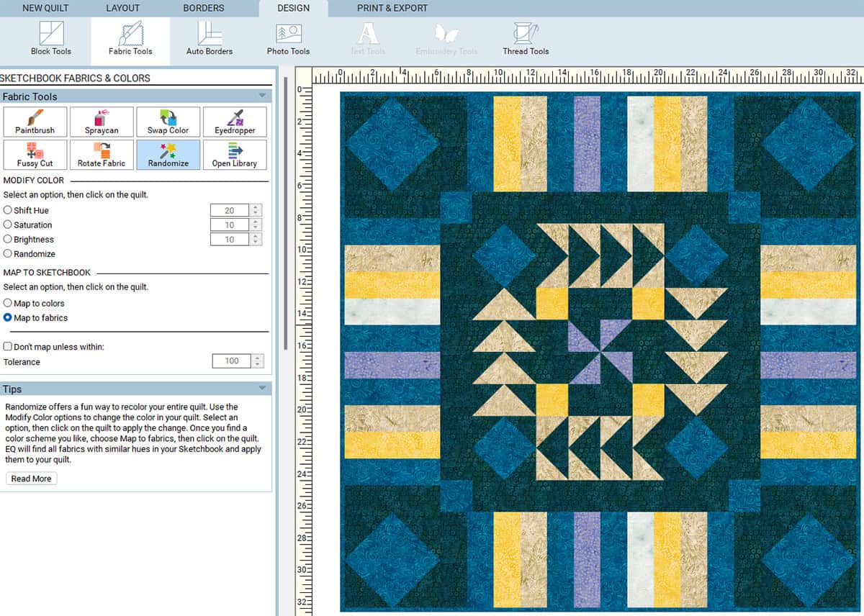Image resolution: width=864 pixels, height=616 pixels.
Task: Select the Fabric Tools icon
Action: point(130,39)
